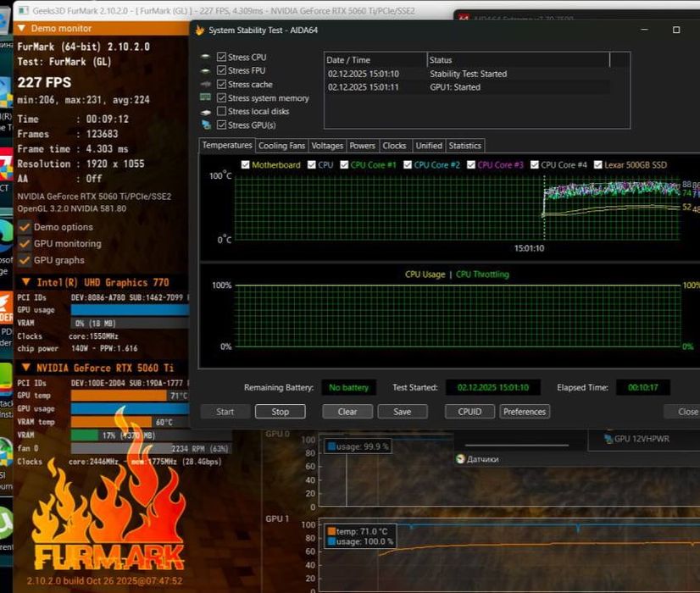Click the Start button in AIDA64
The height and width of the screenshot is (593, 700).
coord(225,412)
